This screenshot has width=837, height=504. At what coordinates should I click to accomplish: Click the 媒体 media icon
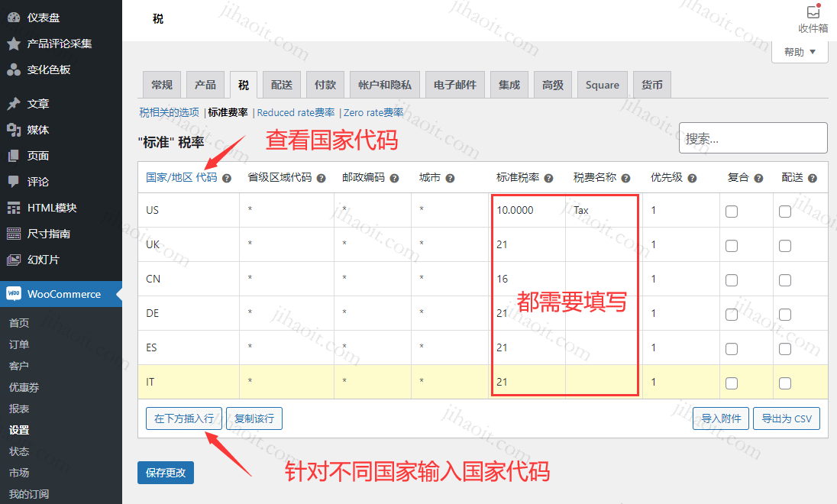14,130
